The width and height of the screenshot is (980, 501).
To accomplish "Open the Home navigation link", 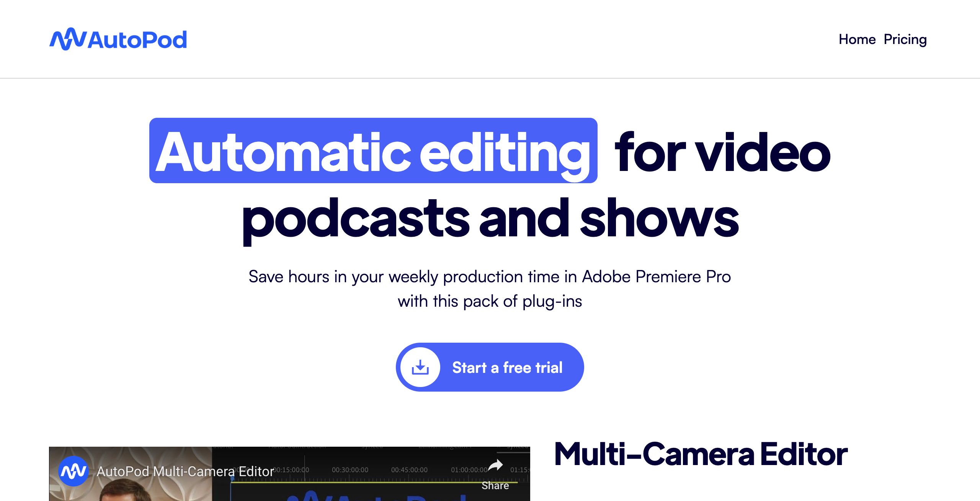I will point(857,39).
